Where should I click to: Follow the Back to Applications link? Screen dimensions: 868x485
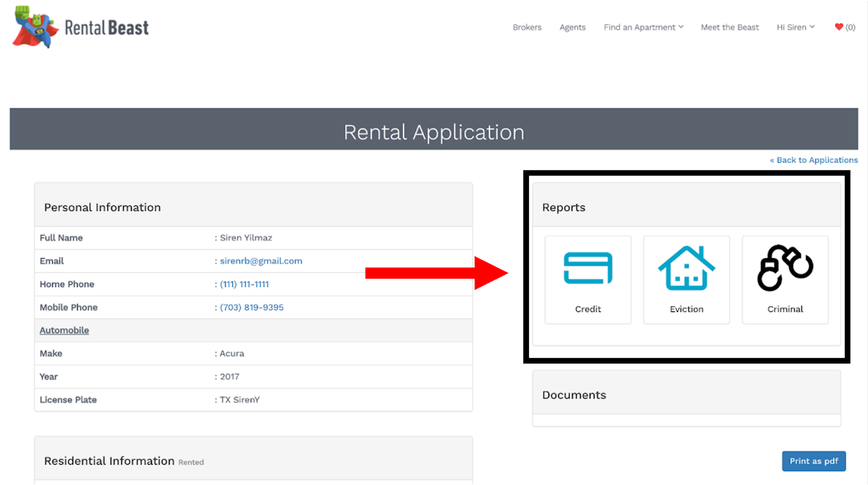click(814, 160)
